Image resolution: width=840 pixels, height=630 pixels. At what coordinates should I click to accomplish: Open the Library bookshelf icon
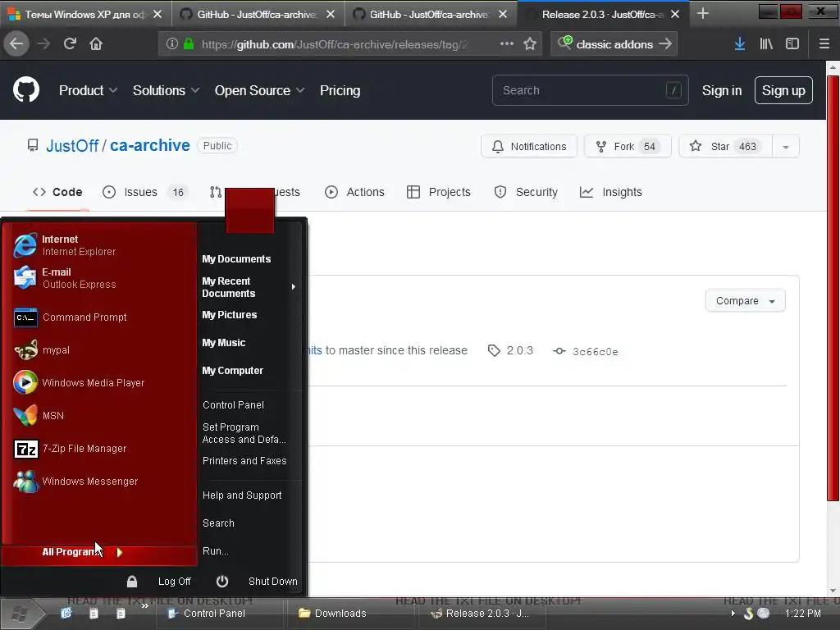click(766, 44)
